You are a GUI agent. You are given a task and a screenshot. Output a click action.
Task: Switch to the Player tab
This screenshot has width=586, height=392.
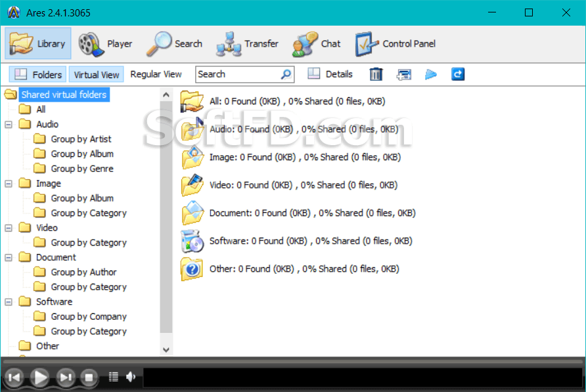(x=105, y=44)
